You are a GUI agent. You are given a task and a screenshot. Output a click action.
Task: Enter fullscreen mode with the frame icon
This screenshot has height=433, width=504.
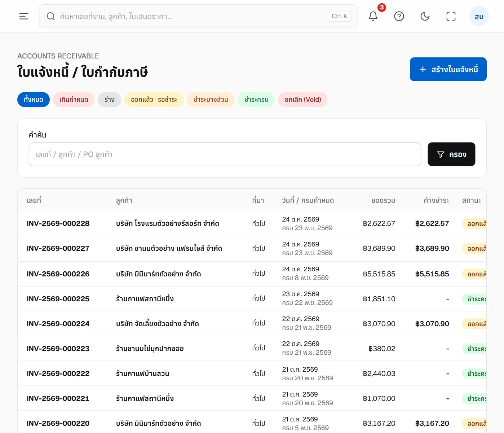point(451,16)
